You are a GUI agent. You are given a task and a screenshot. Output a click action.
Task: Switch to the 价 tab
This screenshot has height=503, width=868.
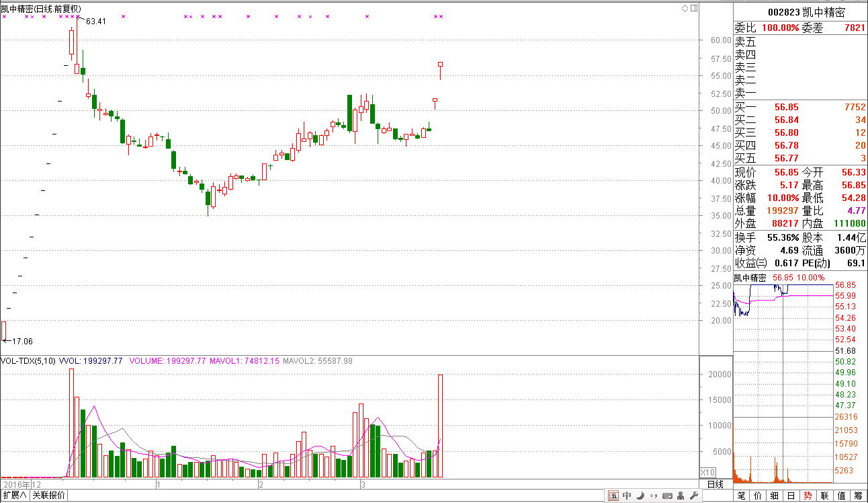coord(758,496)
